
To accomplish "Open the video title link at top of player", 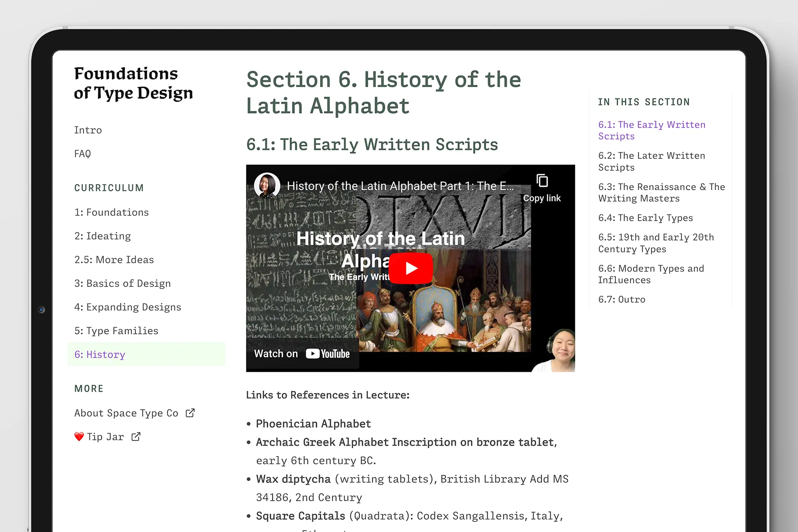I will pyautogui.click(x=400, y=186).
